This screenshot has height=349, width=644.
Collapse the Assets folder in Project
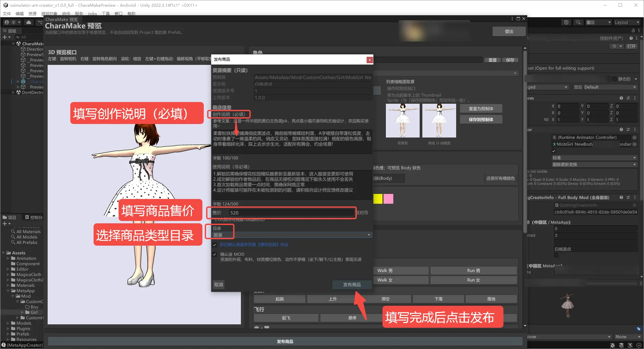[x=3, y=253]
